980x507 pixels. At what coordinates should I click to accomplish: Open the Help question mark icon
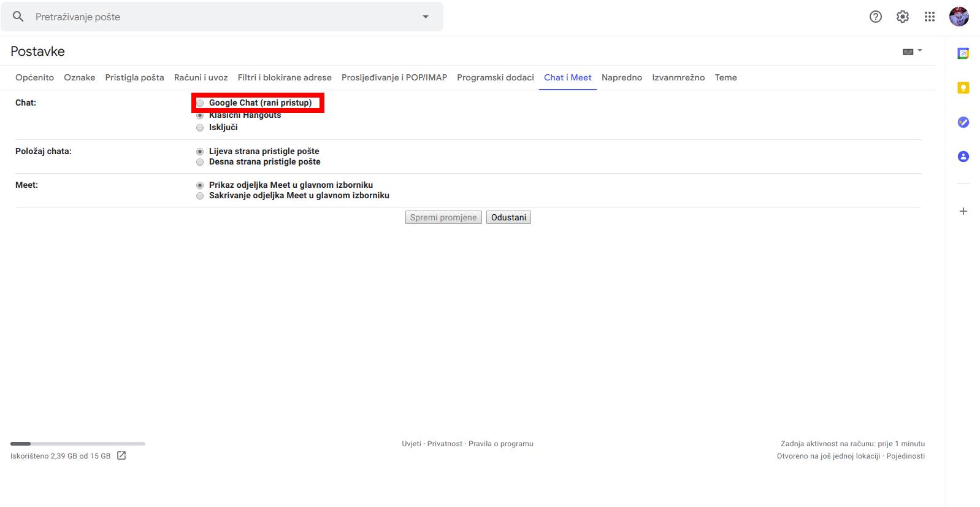(876, 17)
